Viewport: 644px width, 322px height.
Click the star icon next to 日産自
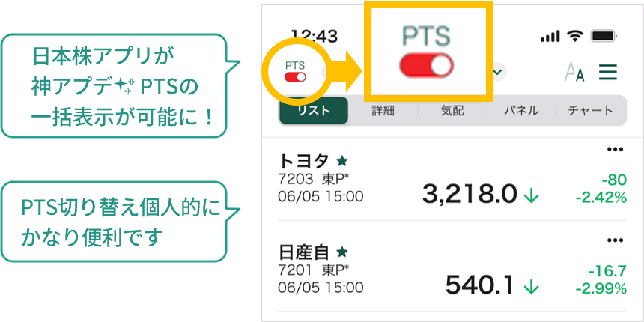click(x=341, y=251)
